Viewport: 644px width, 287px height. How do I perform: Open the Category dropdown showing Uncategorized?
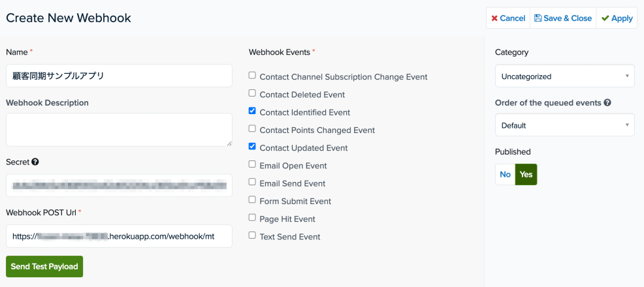565,76
